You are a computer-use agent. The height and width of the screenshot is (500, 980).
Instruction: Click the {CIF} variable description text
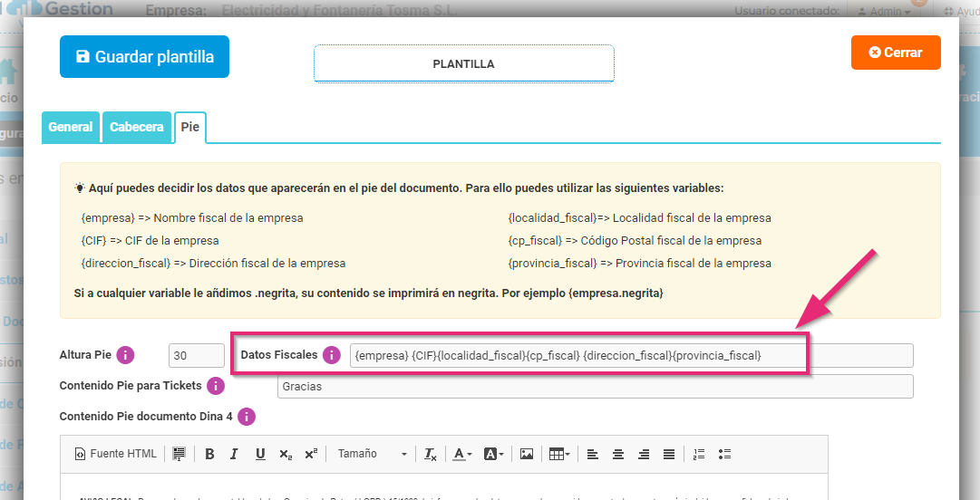coord(150,240)
